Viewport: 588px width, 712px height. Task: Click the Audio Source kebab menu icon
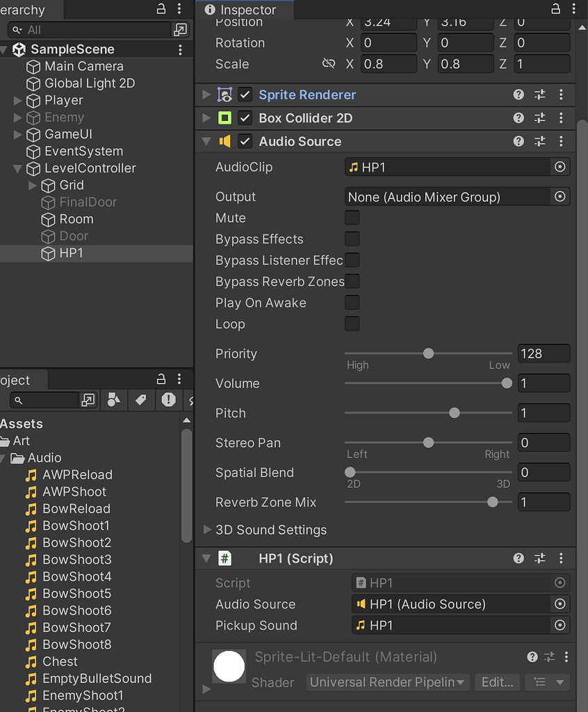click(x=562, y=141)
